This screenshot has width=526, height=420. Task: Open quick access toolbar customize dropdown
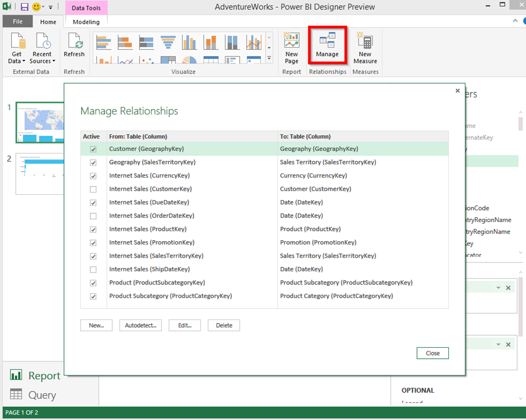[x=50, y=7]
